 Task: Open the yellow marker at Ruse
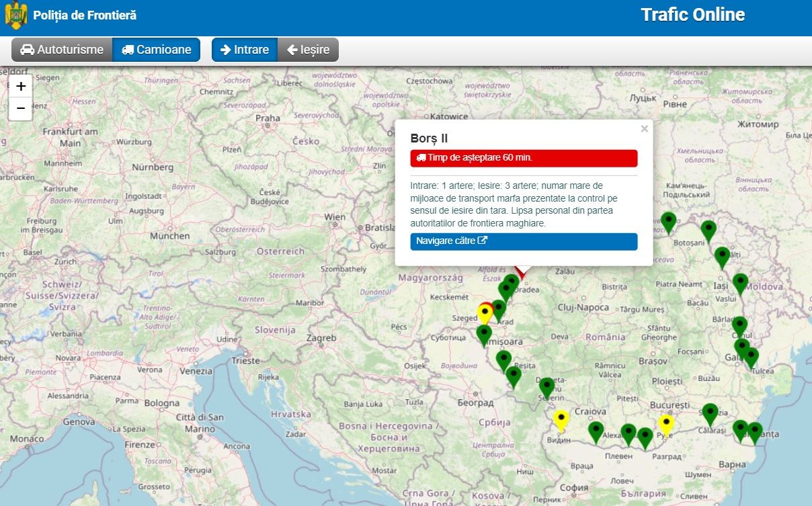(666, 425)
